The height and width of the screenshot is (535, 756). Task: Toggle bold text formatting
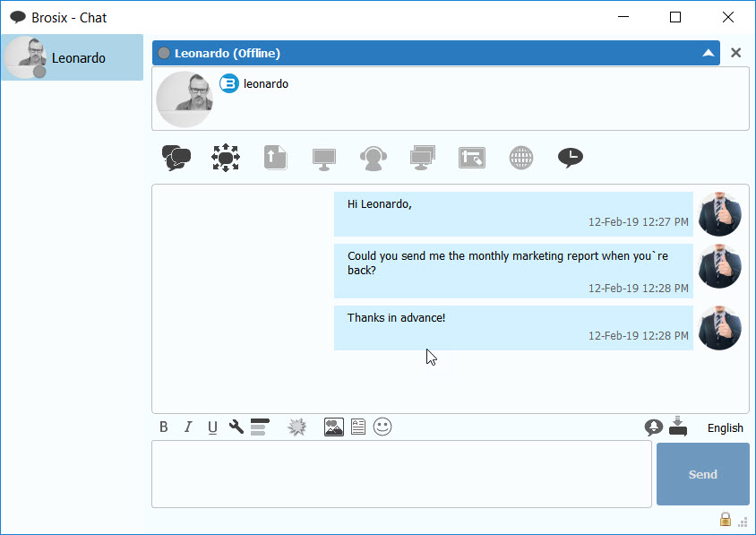(164, 427)
